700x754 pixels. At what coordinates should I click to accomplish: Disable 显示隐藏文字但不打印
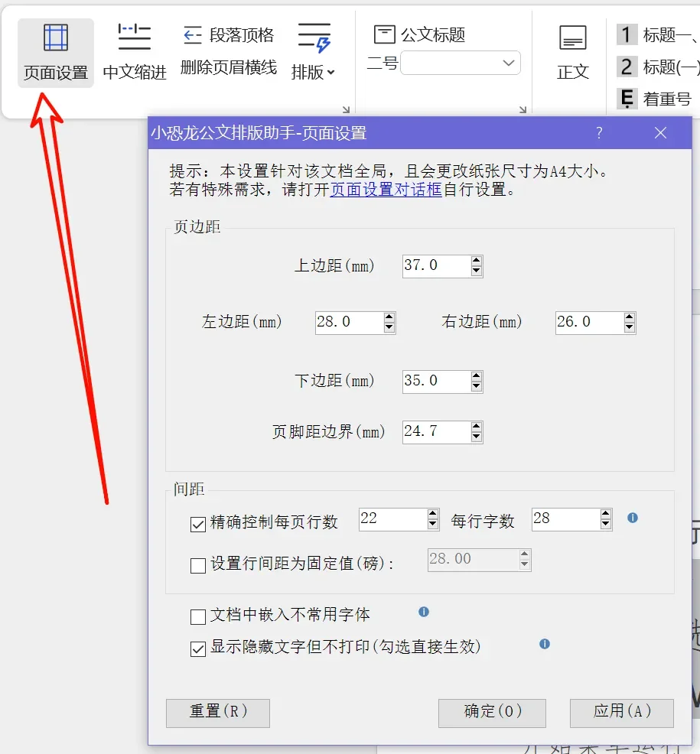pos(198,648)
